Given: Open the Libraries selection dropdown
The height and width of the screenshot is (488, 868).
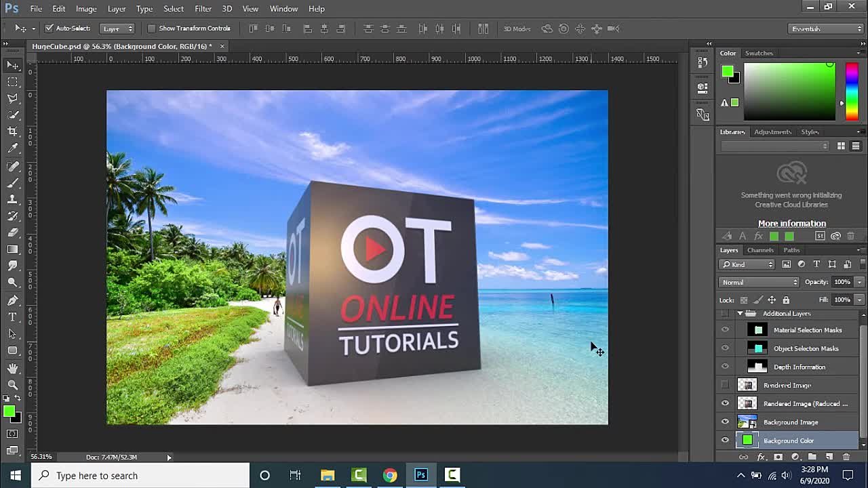Looking at the screenshot, I should pyautogui.click(x=774, y=146).
